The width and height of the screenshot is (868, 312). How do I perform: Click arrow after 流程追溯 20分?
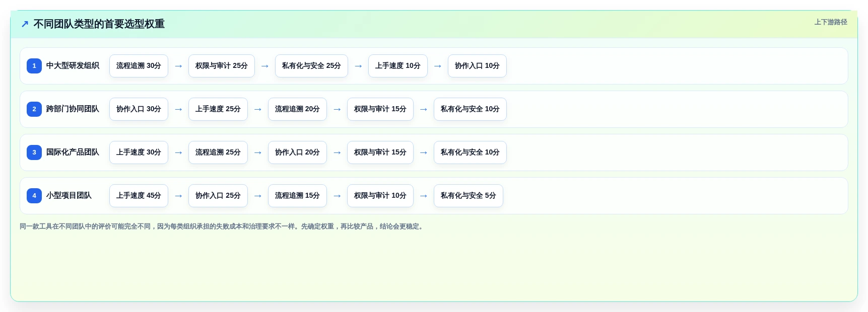pos(337,109)
